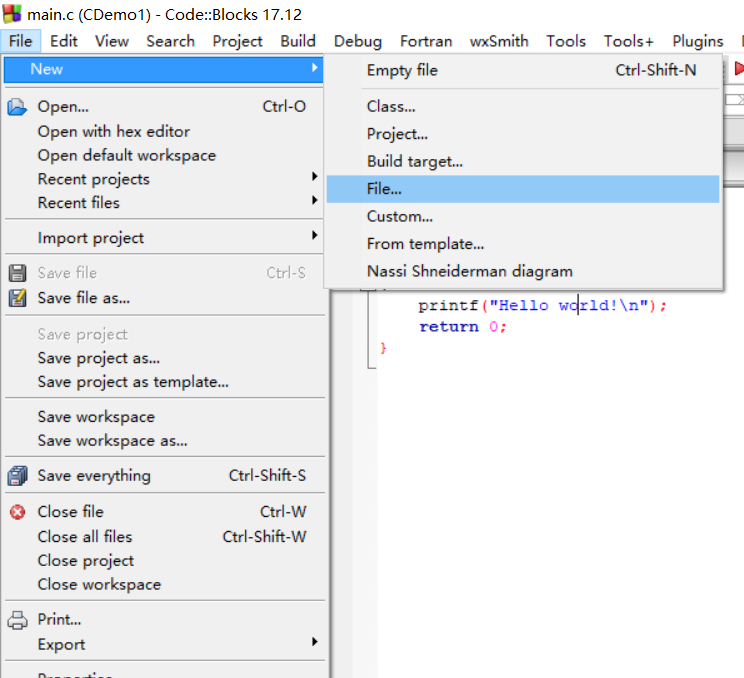
Task: Click Save project as... entry
Action: 163,358
